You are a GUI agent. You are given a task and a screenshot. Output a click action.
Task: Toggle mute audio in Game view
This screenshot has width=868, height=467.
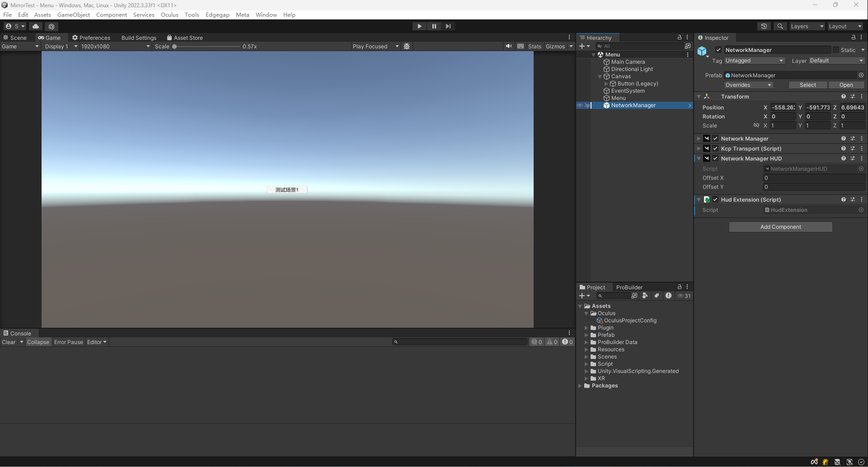tap(509, 46)
